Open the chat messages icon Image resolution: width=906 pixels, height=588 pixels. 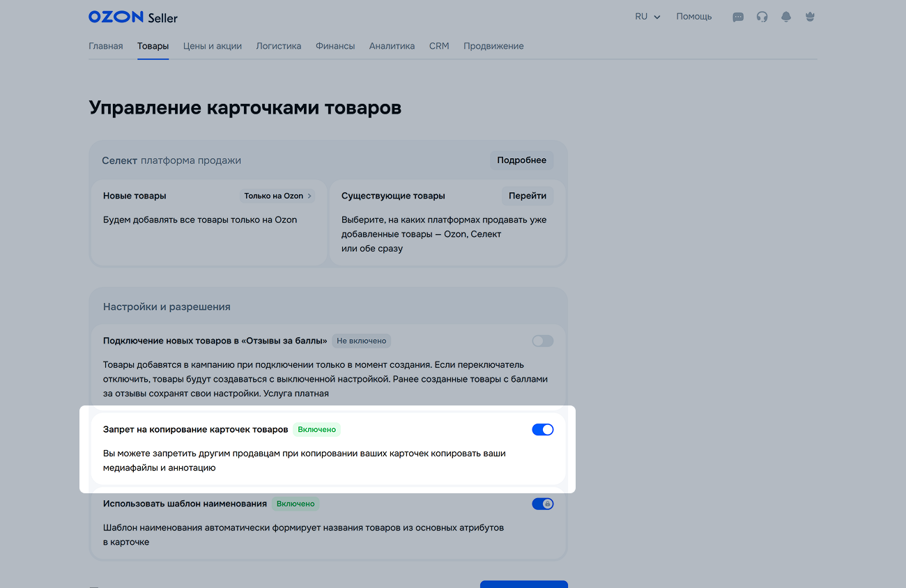coord(738,17)
